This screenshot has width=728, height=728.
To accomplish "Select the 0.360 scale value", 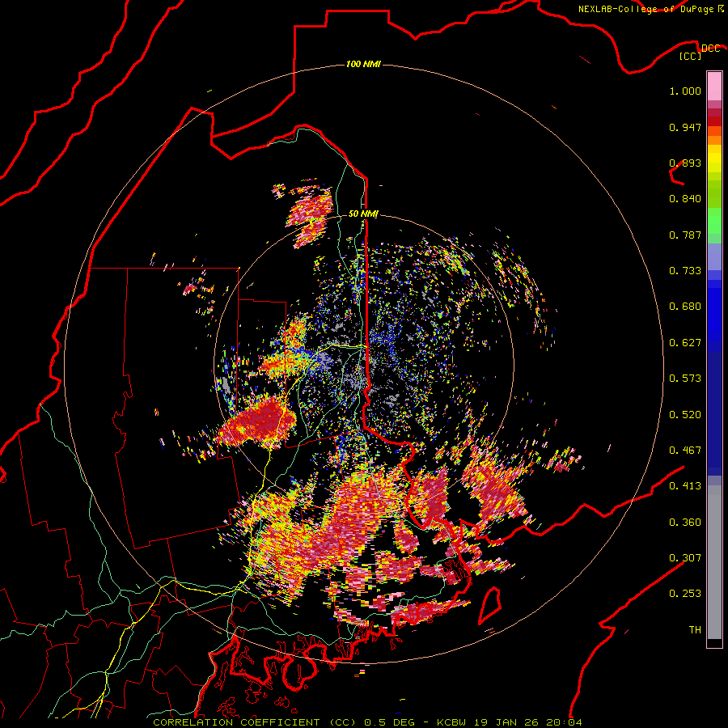I will [x=685, y=523].
